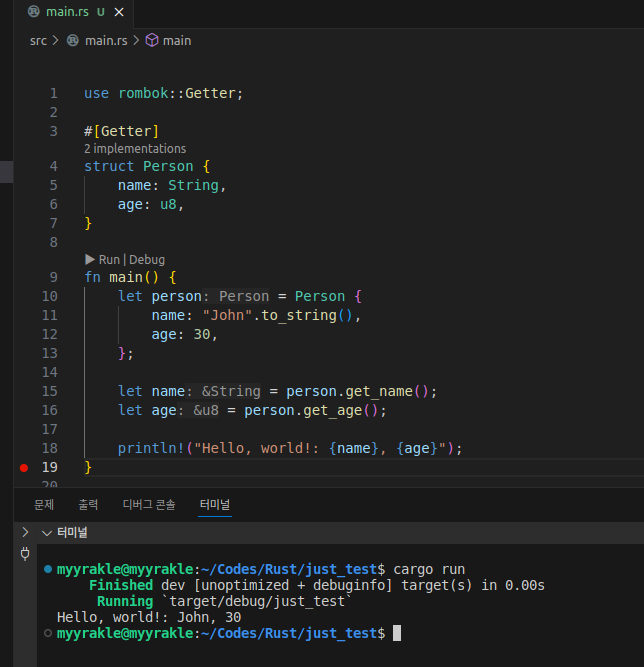The width and height of the screenshot is (644, 667).
Task: Click the plug icon in terminal sidebar
Action: click(x=25, y=553)
